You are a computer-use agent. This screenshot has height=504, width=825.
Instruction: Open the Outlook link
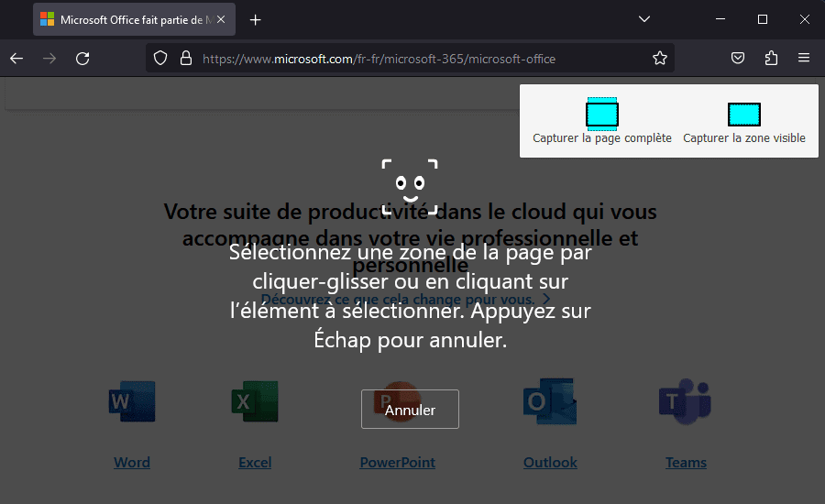point(550,463)
